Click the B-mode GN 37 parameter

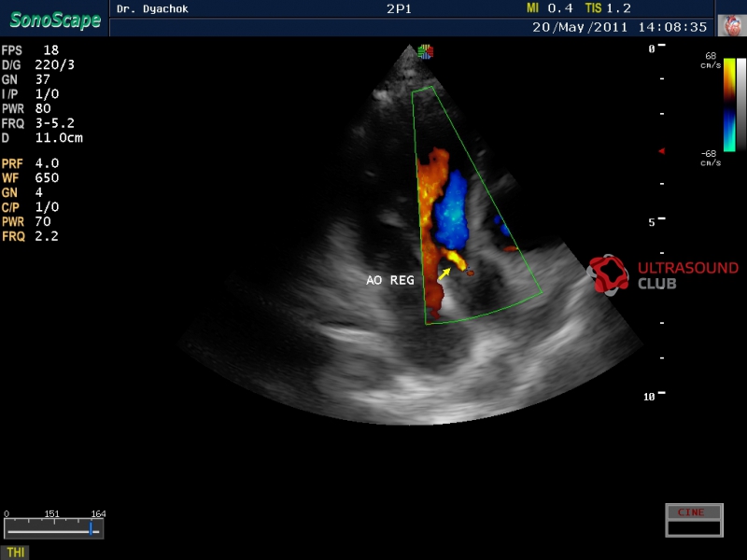[26, 79]
